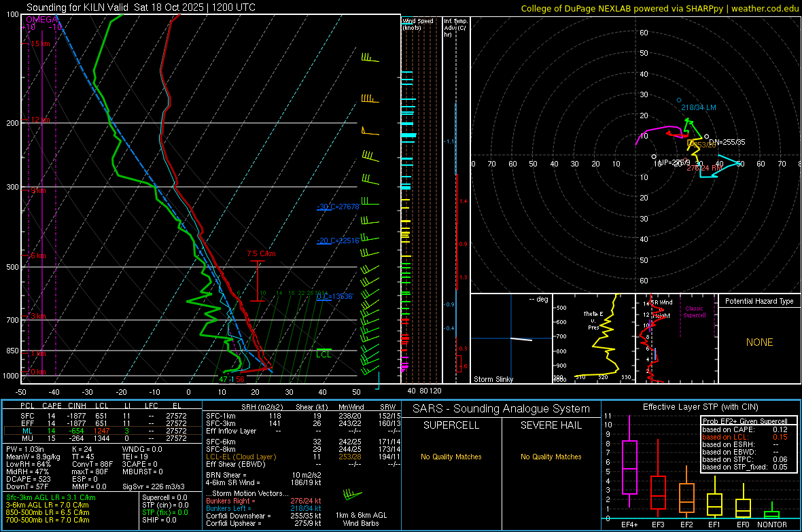Click the 'Inf. Temp. Adv.' panel header
802x532 pixels.
click(x=455, y=27)
